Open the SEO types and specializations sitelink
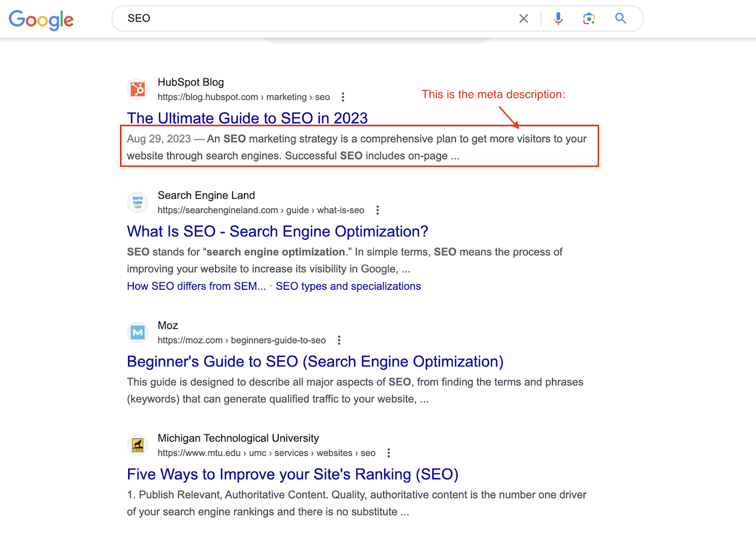Image resolution: width=756 pixels, height=538 pixels. click(x=348, y=286)
